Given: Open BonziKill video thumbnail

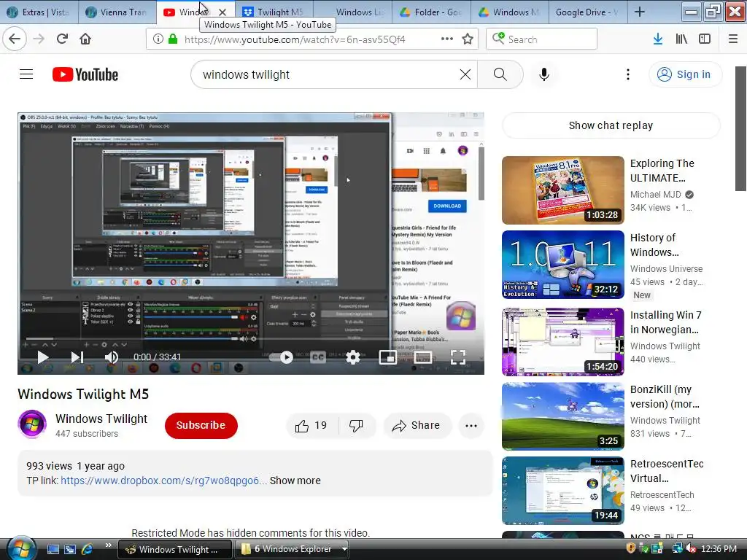Looking at the screenshot, I should [562, 416].
